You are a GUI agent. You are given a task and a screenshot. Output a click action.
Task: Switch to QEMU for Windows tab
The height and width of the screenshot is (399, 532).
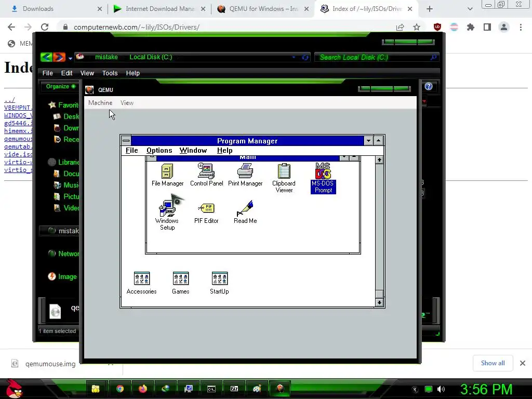263,9
